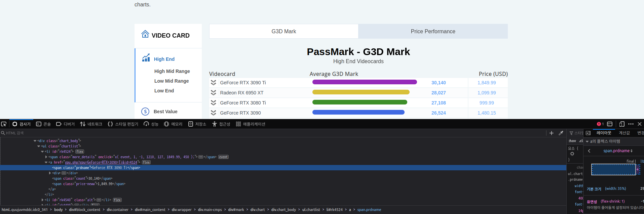
Task: Switch to the 디버거 (Debugger) tab
Action: pyautogui.click(x=65, y=124)
